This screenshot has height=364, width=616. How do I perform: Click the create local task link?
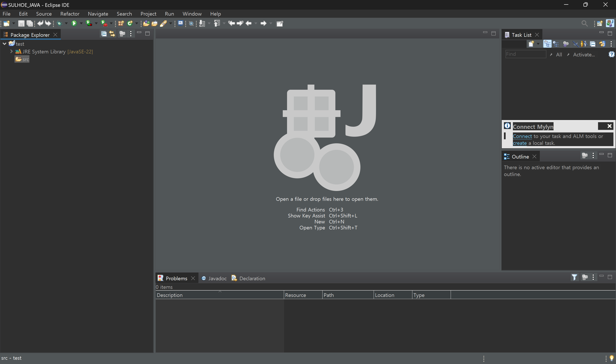(520, 143)
